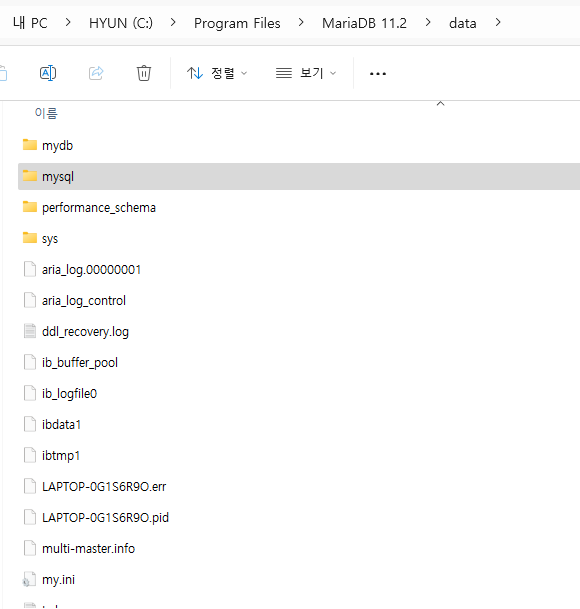Viewport: 580px width, 609px height.
Task: Click the aria_log.00000001 file icon
Action: [x=30, y=269]
